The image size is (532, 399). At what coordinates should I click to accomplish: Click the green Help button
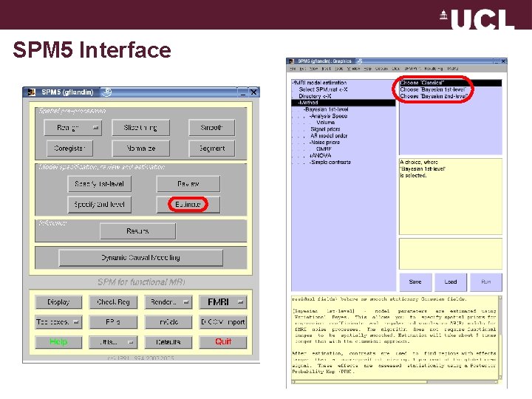tap(58, 342)
